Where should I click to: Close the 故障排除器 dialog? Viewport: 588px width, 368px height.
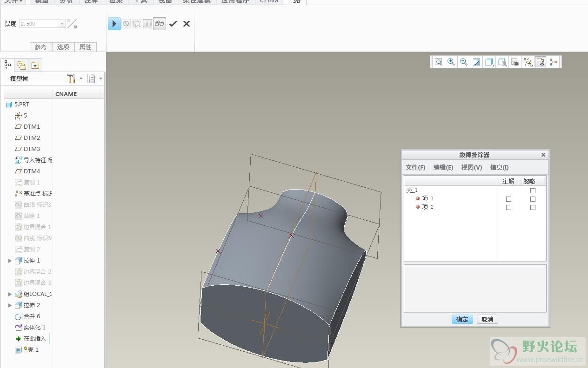(543, 155)
